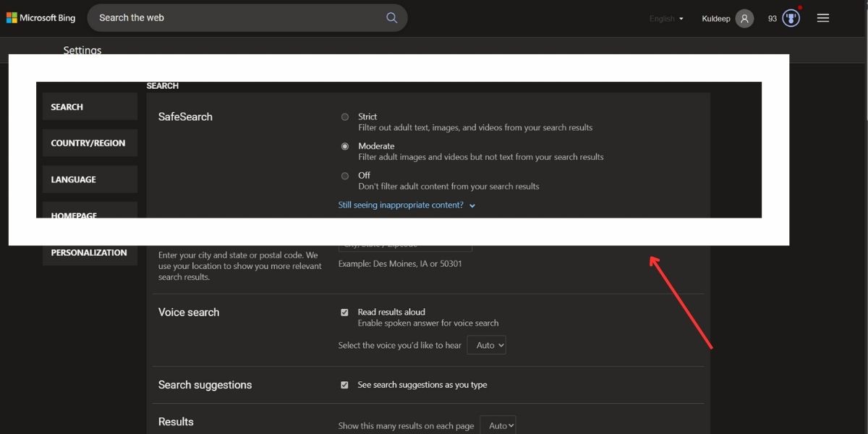Screen dimensions: 868x434
Task: Click the Search the web field
Action: click(239, 18)
